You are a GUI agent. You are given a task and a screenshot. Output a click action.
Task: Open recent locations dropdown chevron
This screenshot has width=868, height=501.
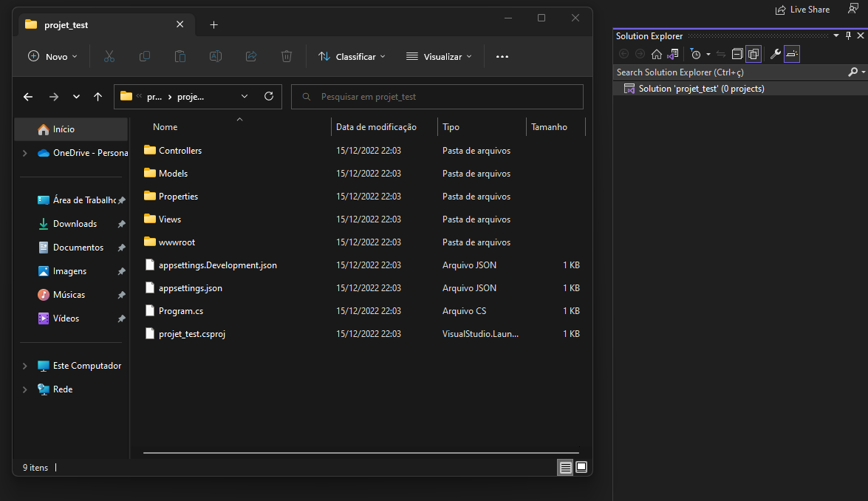coord(76,97)
